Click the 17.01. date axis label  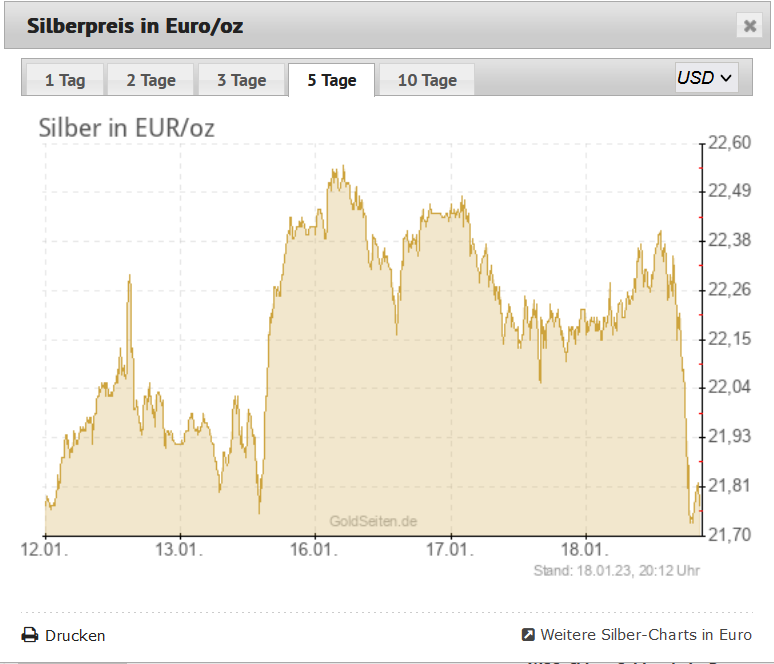(x=450, y=549)
